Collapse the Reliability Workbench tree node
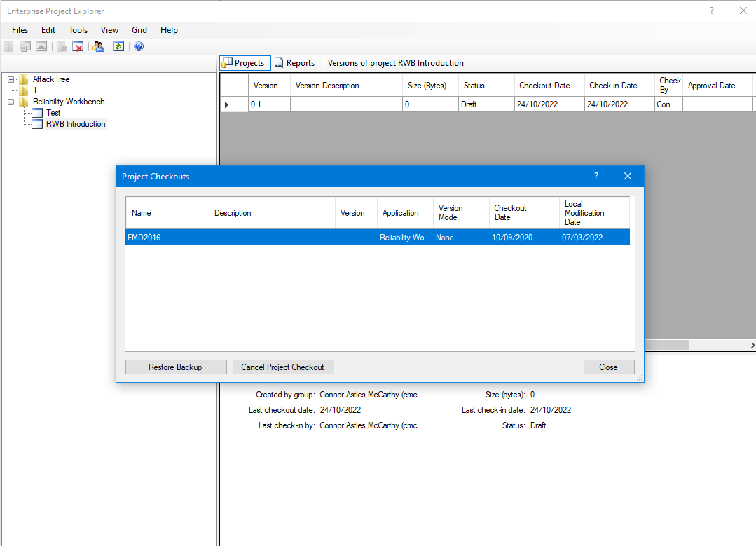Screen dimensions: 756x546 [x=11, y=102]
